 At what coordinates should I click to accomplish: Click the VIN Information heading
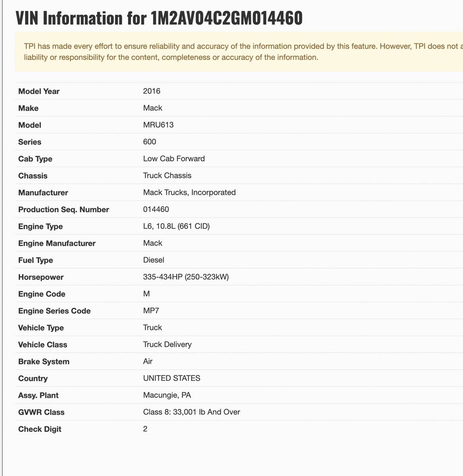(x=159, y=18)
